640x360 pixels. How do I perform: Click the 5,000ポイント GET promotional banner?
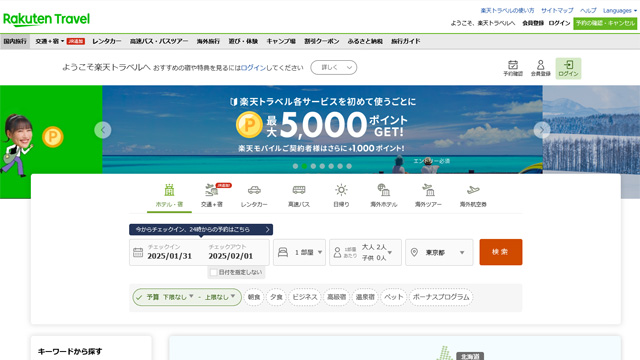[322, 130]
